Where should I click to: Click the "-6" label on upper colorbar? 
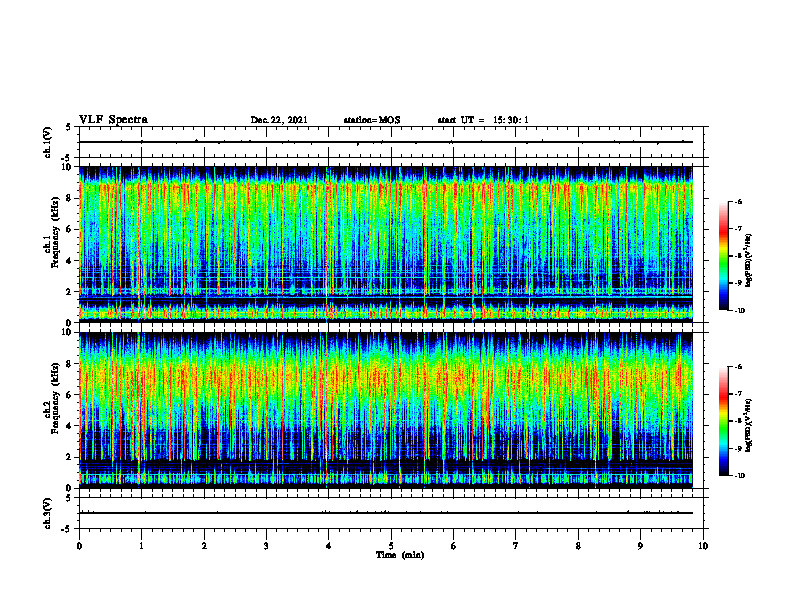738,201
